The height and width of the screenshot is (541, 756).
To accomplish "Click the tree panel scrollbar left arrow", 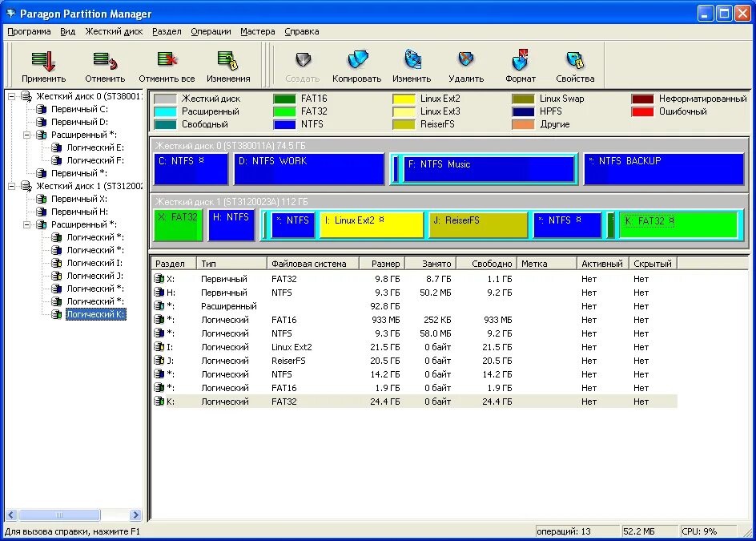I will click(11, 515).
